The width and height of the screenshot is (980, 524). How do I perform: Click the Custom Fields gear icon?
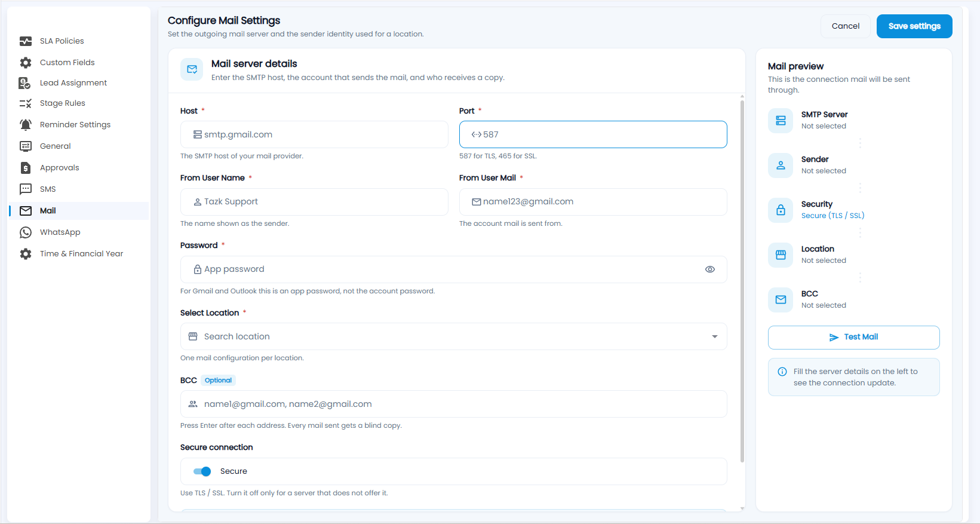pos(26,63)
